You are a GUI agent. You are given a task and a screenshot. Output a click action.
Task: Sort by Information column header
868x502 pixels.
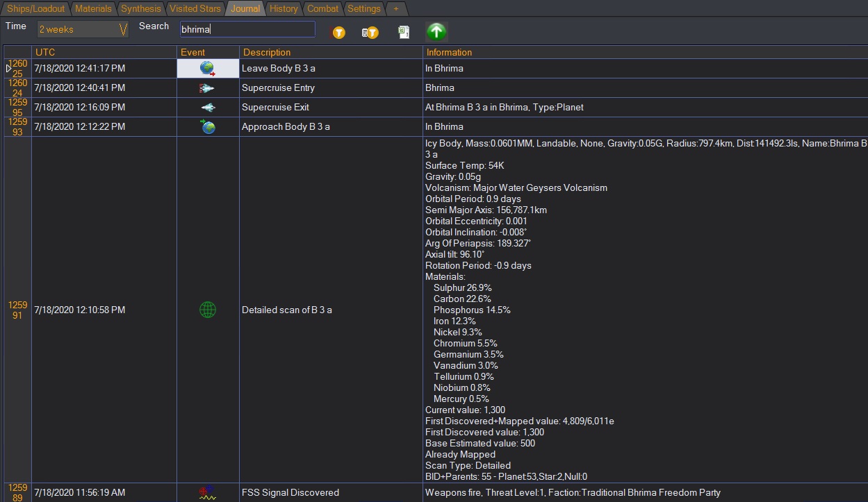click(645, 52)
